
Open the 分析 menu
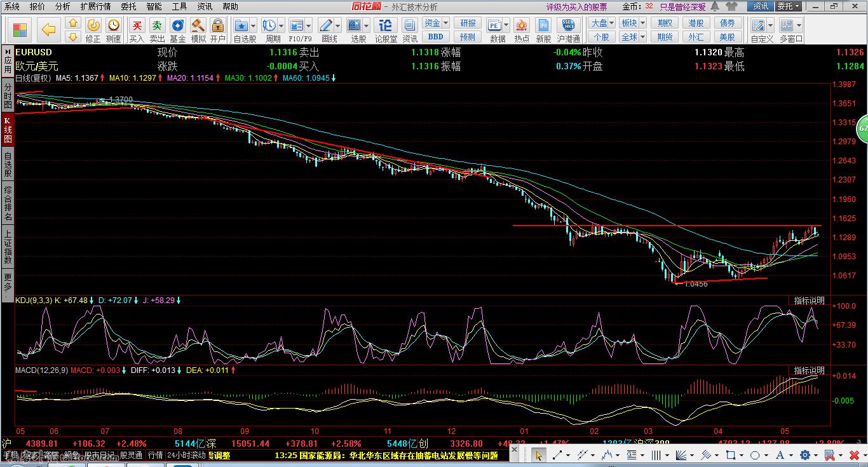62,6
